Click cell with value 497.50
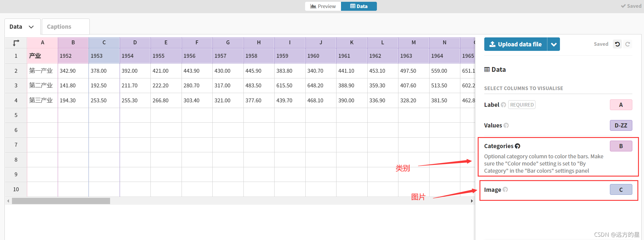Screen dimensions: 644x240 414,71
